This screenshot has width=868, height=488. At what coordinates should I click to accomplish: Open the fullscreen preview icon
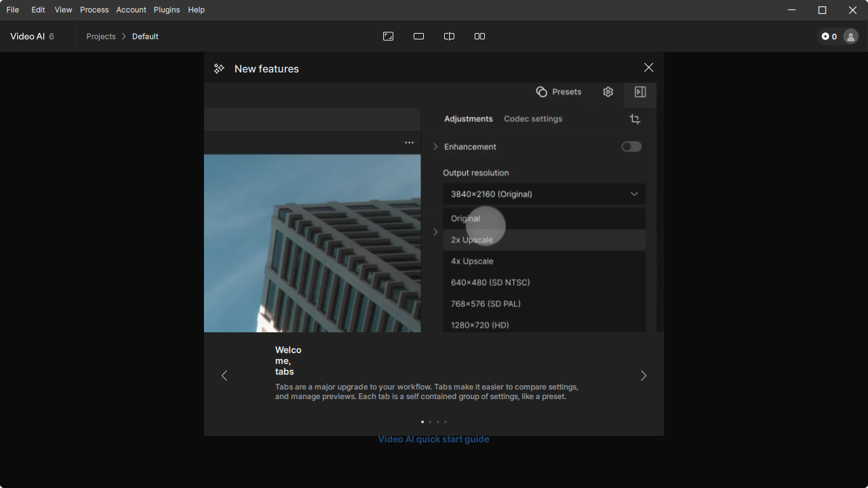click(388, 36)
